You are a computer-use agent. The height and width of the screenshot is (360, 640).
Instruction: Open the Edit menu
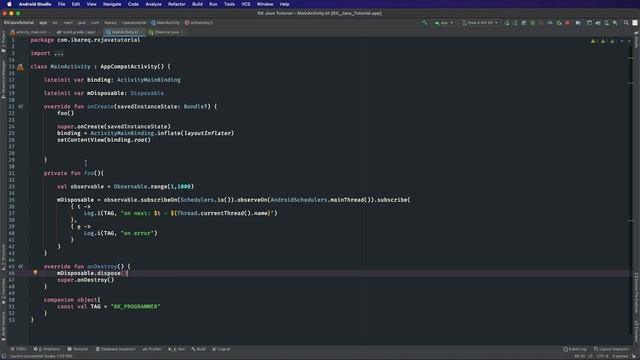76,4
